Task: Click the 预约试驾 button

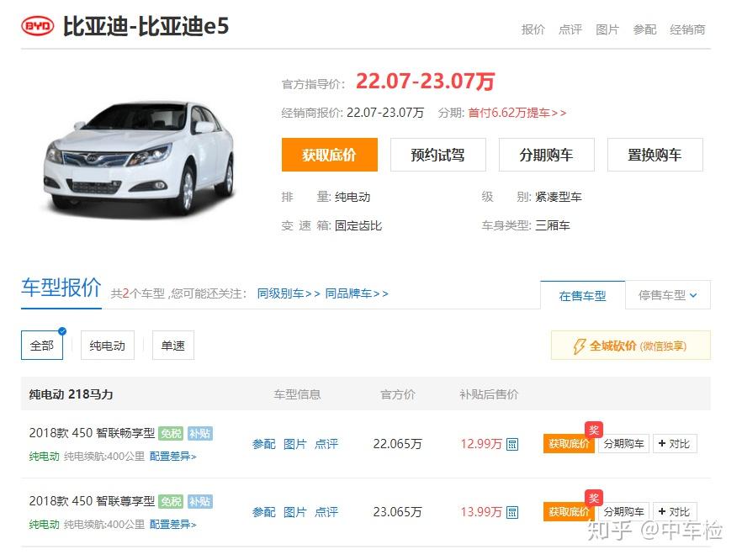Action: click(438, 155)
